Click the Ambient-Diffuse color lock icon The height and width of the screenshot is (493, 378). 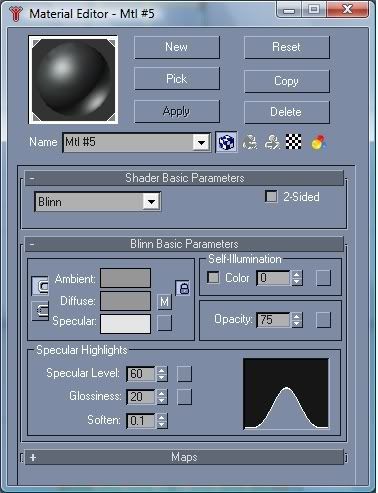[183, 288]
